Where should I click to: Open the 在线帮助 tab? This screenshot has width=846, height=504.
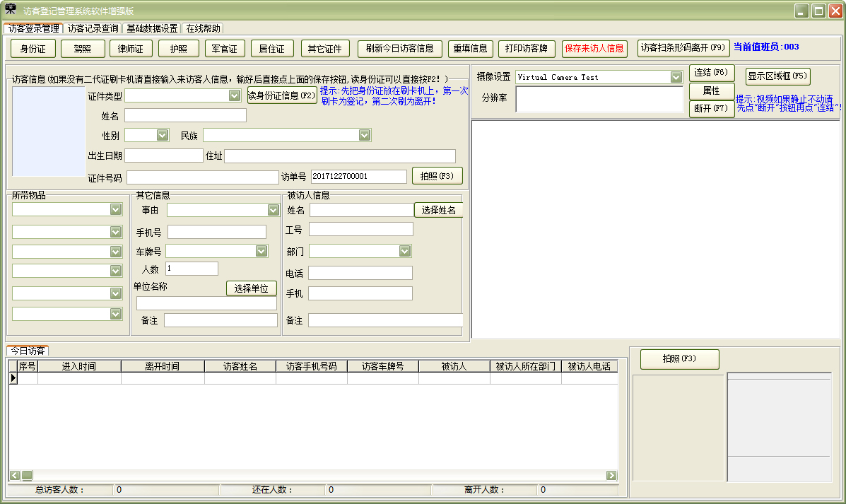[x=204, y=29]
